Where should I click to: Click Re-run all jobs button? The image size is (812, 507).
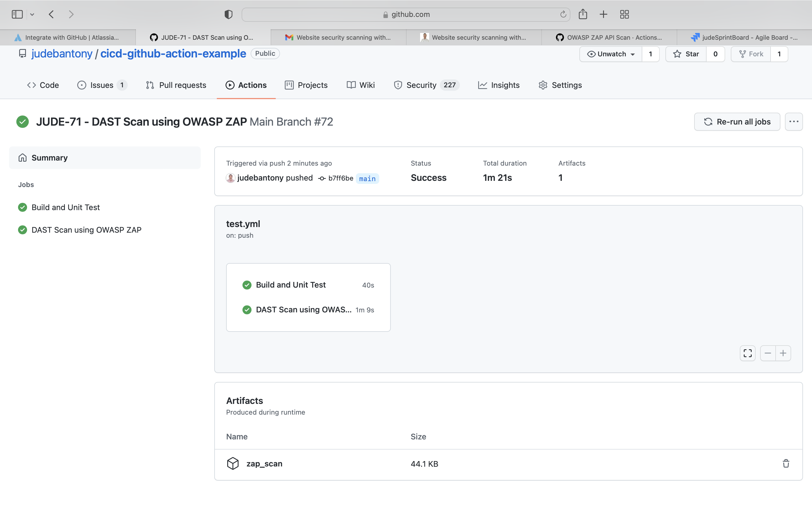coord(737,122)
